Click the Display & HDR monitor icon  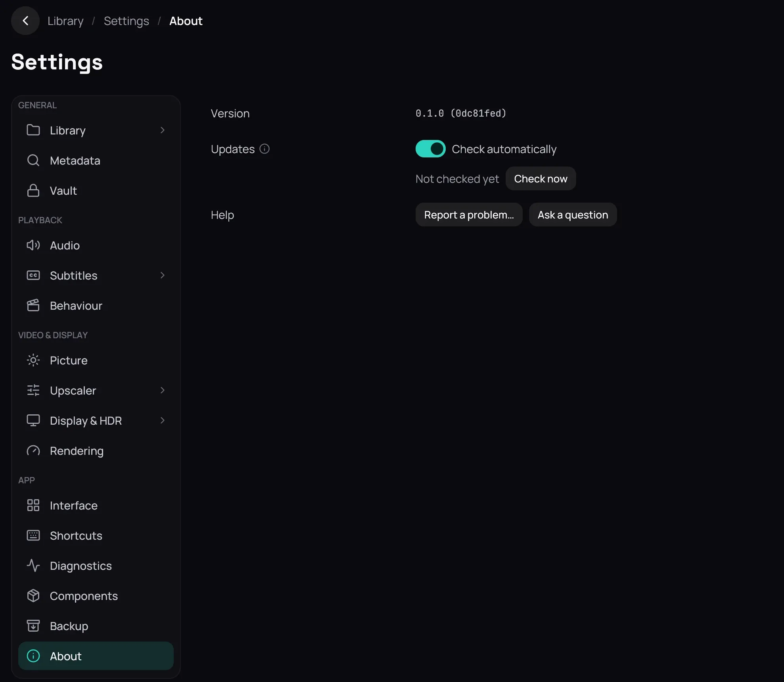click(x=33, y=420)
